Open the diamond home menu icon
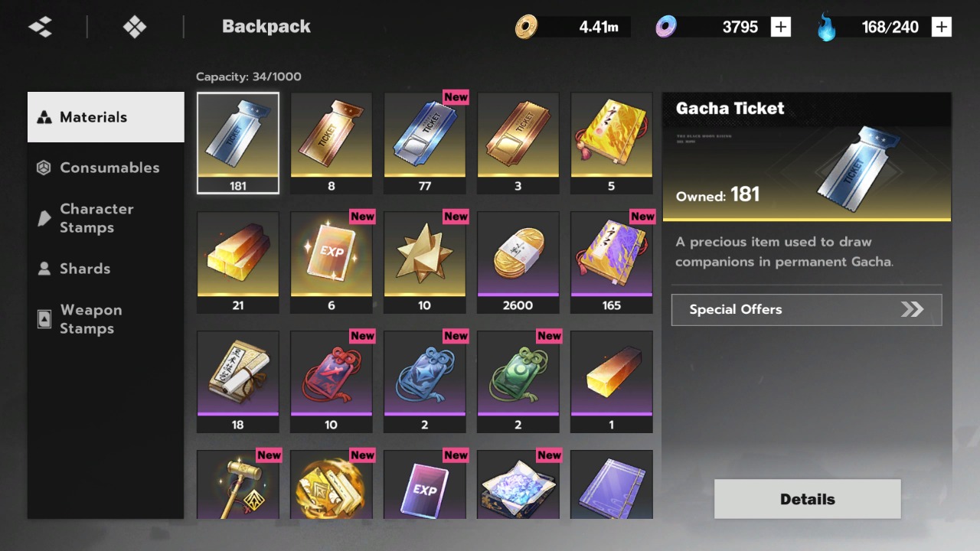Viewport: 980px width, 551px height. pyautogui.click(x=135, y=28)
